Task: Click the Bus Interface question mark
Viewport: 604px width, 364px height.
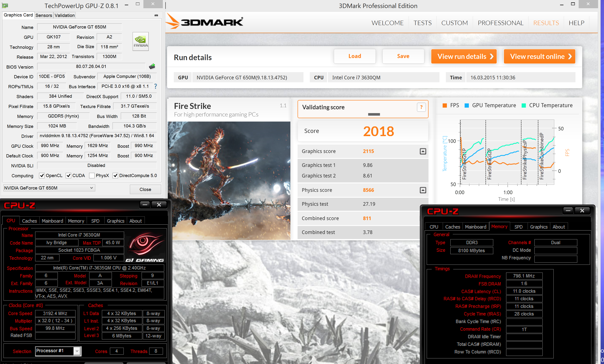Action: coord(155,86)
